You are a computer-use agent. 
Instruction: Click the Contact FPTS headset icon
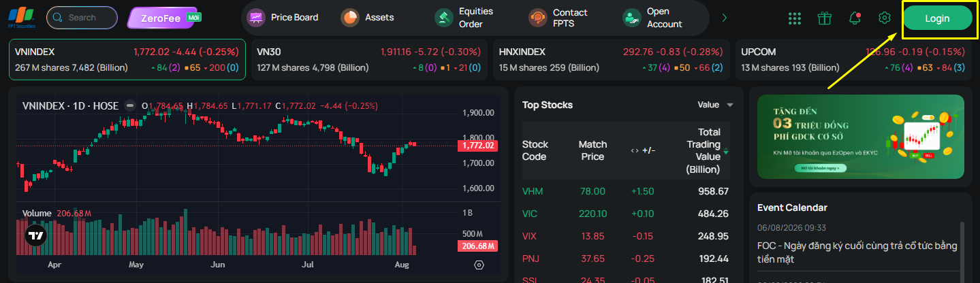(538, 18)
